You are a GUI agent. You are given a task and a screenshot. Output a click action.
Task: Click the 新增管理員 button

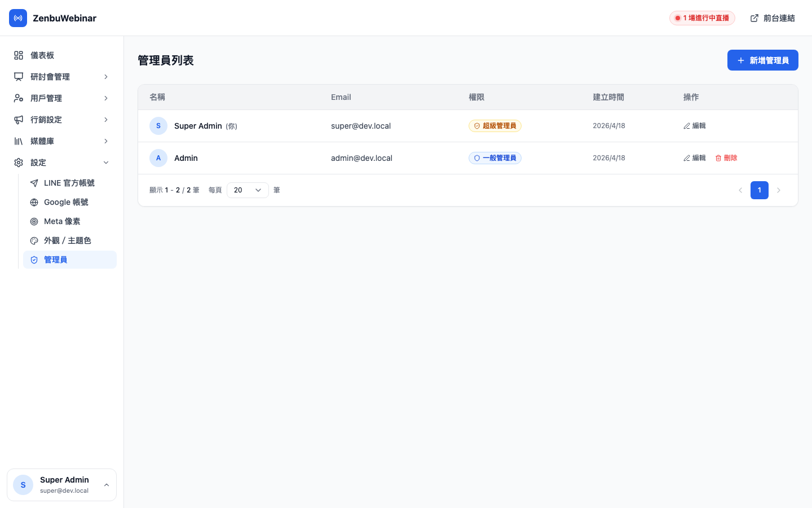[x=762, y=60]
